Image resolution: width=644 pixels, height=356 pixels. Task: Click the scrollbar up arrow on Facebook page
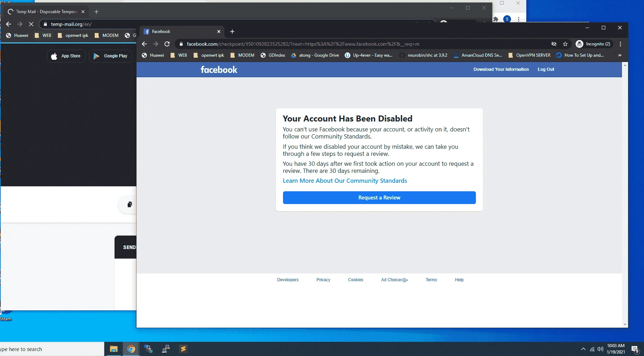[625, 65]
